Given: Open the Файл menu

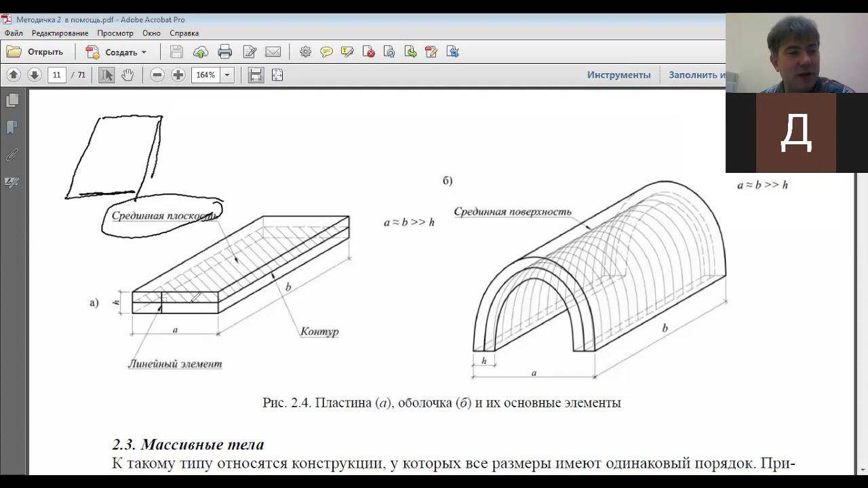Looking at the screenshot, I should (14, 33).
